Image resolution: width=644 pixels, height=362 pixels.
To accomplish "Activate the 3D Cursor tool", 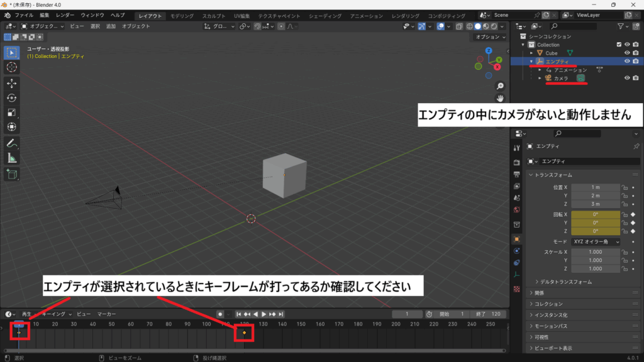I will tap(12, 67).
